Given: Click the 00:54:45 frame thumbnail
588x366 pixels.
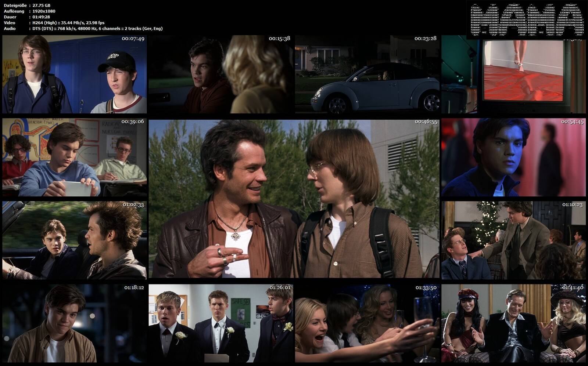Looking at the screenshot, I should 513,157.
